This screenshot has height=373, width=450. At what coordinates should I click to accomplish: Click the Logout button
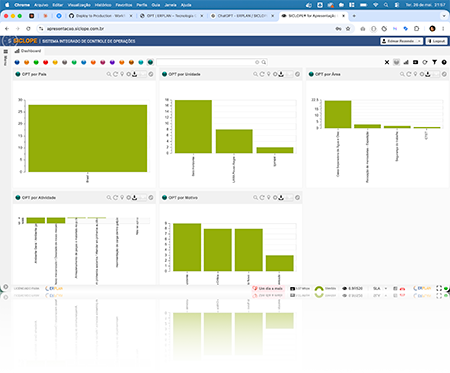click(x=436, y=41)
